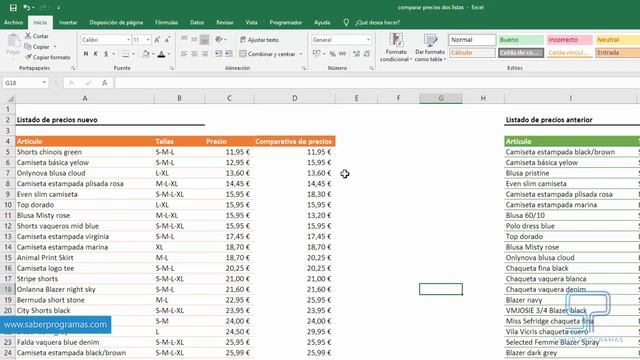
Task: Apply the Normal cell style
Action: click(x=472, y=40)
